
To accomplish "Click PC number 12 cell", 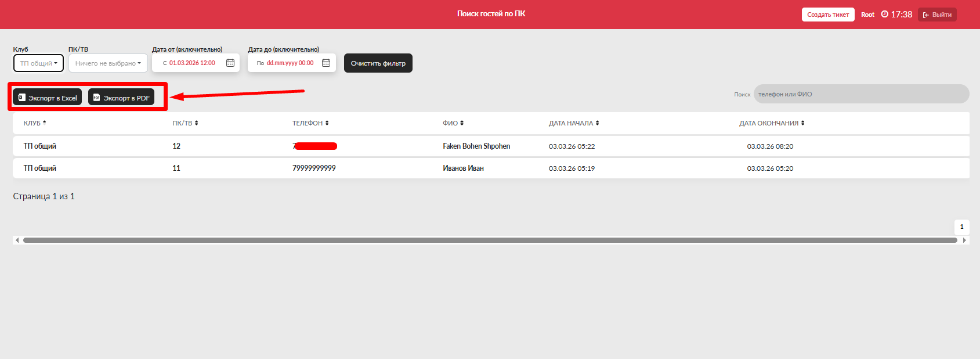I will (176, 146).
